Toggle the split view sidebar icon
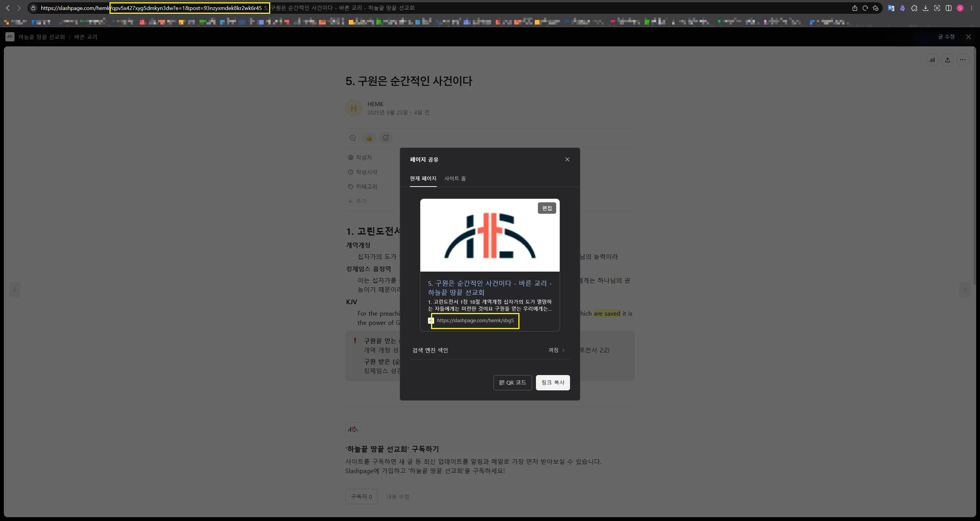The width and height of the screenshot is (980, 521). tap(949, 8)
